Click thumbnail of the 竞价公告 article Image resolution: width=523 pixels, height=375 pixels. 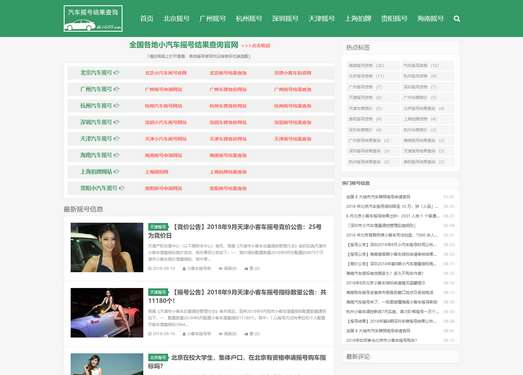(x=107, y=247)
